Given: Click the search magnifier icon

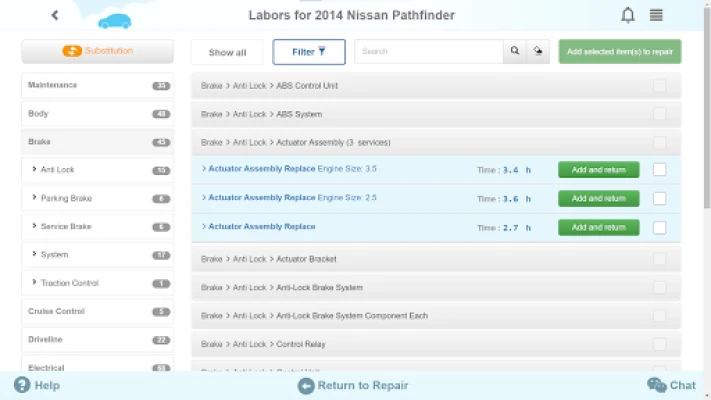Looking at the screenshot, I should (x=515, y=51).
